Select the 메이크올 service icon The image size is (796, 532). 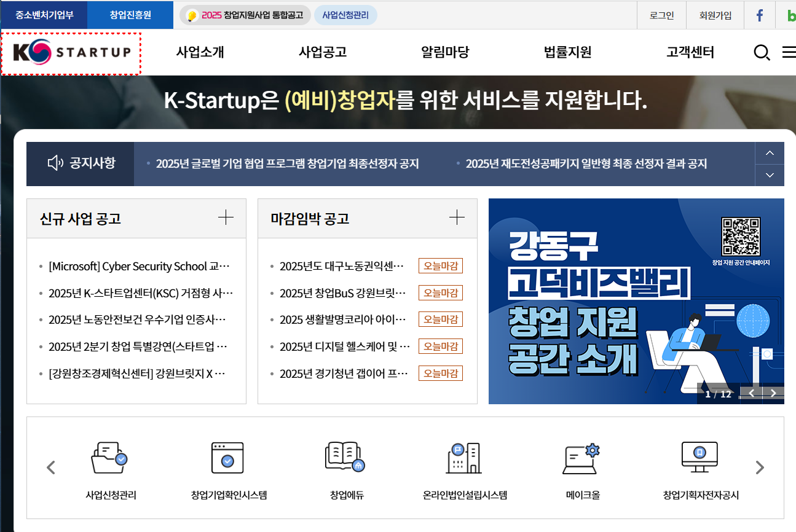(580, 467)
